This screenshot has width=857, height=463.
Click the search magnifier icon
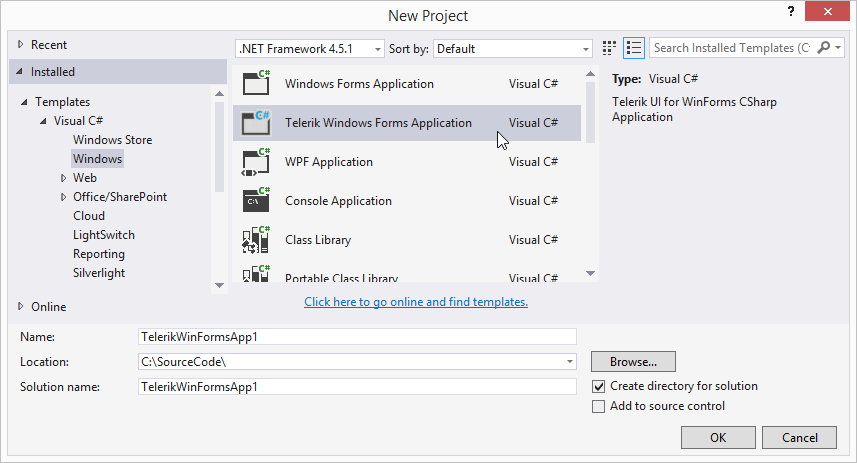click(x=824, y=48)
